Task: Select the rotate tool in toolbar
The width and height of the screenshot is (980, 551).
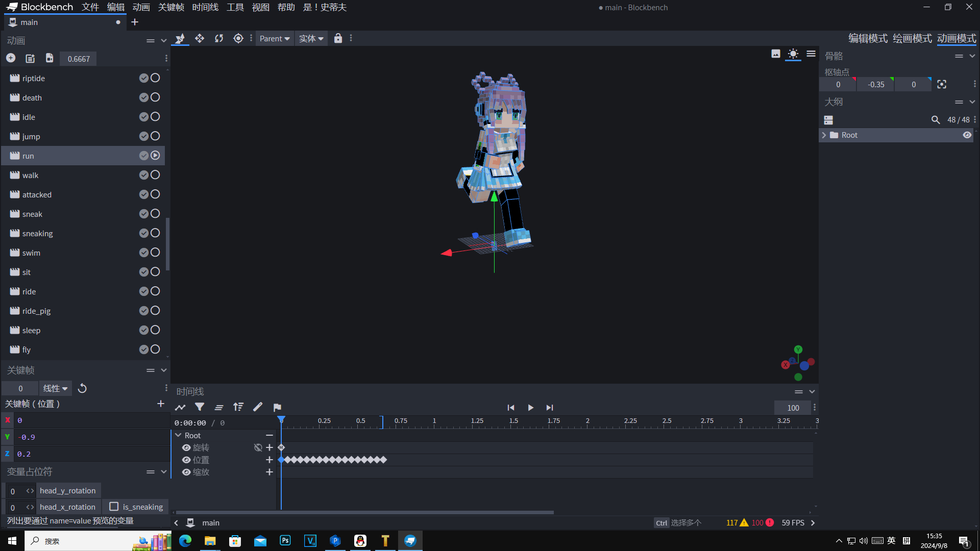Action: [219, 38]
